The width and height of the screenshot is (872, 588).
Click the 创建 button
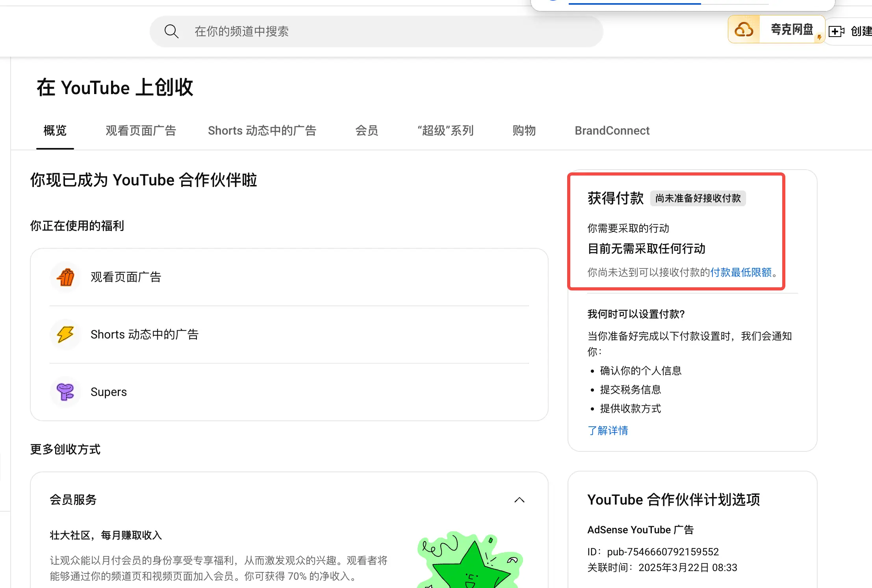pos(850,31)
